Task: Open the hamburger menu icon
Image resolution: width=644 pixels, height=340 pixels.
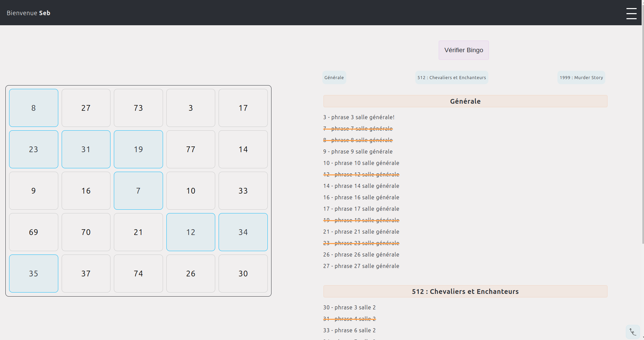Action: pos(631,13)
